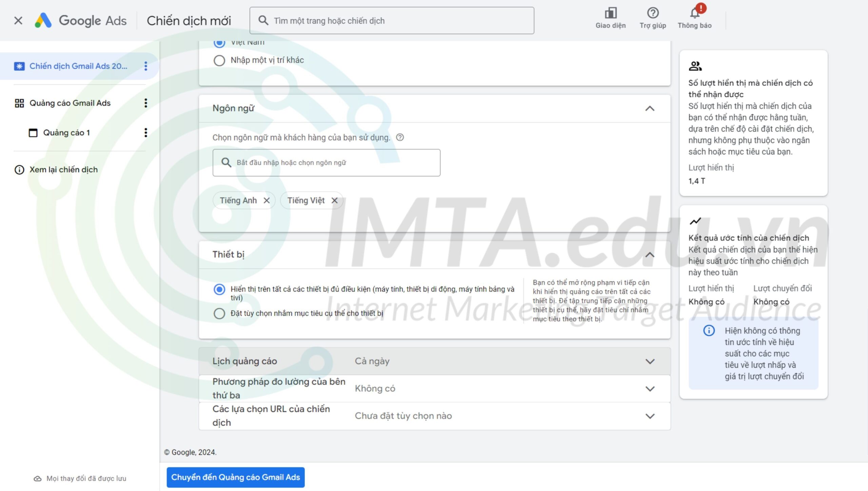Select 'Nhập một vị trí khác' radio button
Screen dimensions: 868x491
(x=219, y=60)
